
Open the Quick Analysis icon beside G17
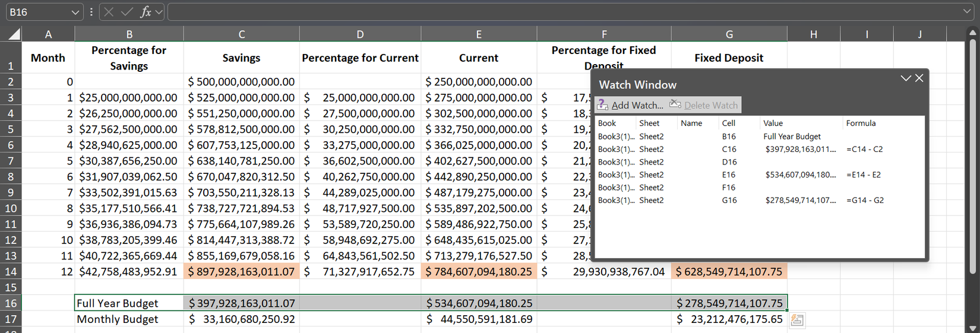tap(797, 320)
